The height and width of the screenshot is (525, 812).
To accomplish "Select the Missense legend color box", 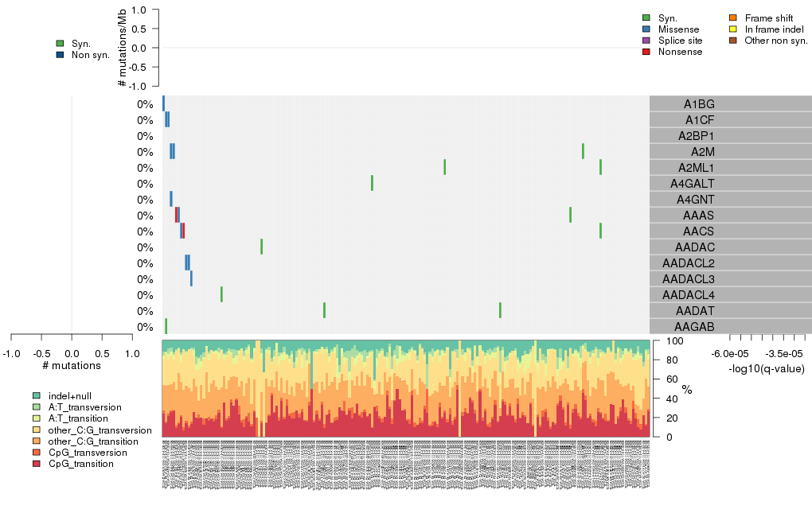I will click(646, 29).
